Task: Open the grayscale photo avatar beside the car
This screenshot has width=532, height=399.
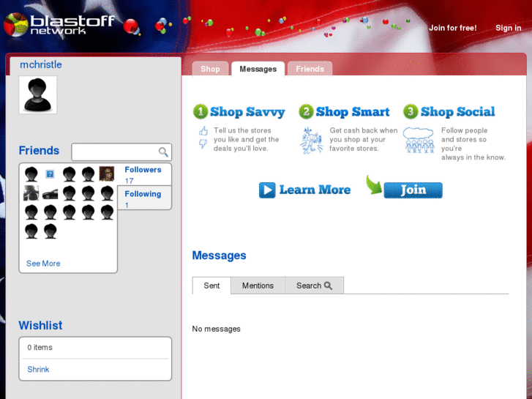Action: coord(31,193)
